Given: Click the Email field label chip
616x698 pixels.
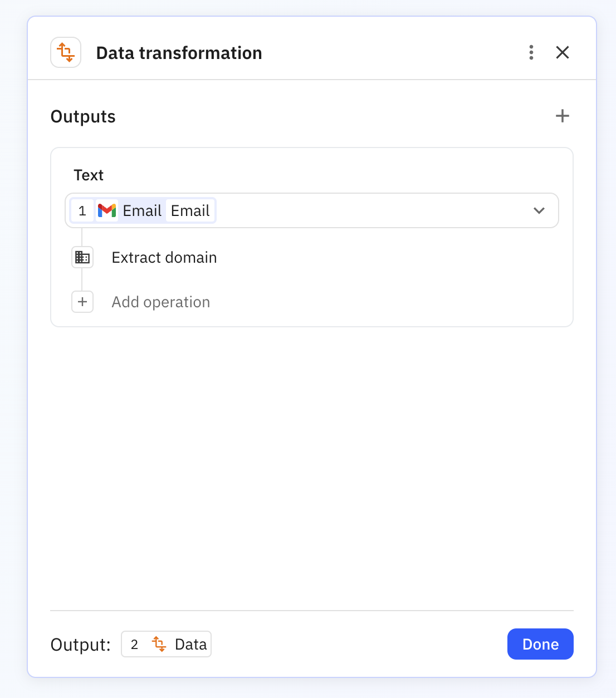Looking at the screenshot, I should click(x=190, y=210).
